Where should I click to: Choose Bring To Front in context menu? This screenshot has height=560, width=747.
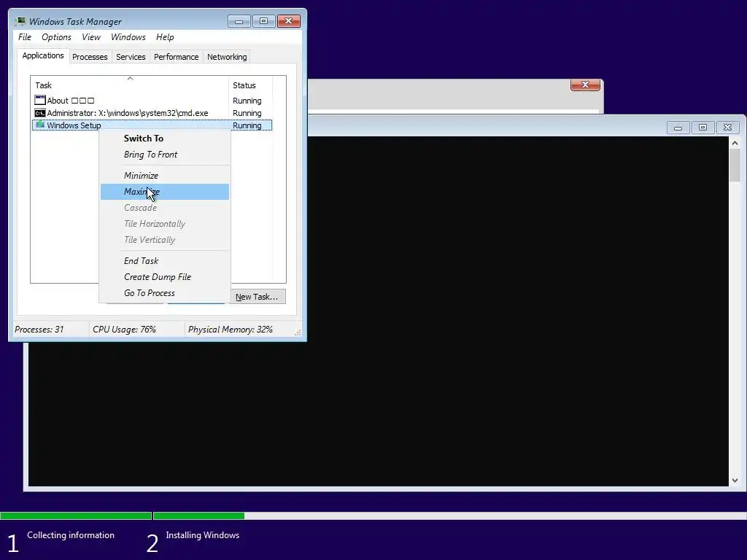[164, 155]
